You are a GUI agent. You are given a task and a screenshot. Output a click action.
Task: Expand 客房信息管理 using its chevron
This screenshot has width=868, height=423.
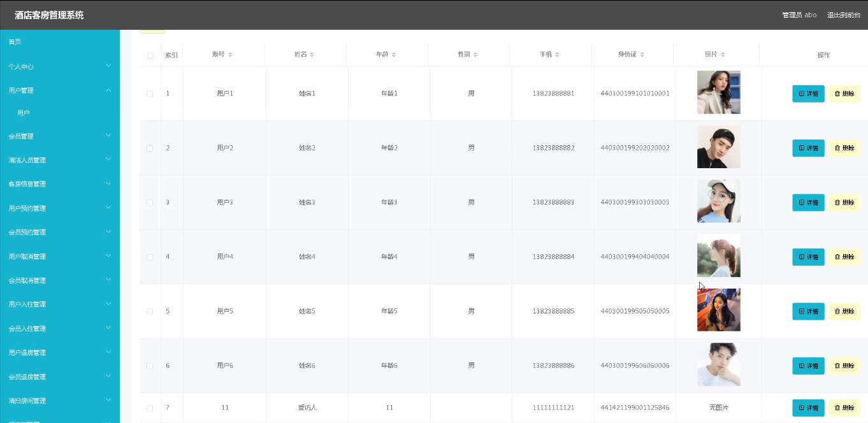pyautogui.click(x=108, y=183)
